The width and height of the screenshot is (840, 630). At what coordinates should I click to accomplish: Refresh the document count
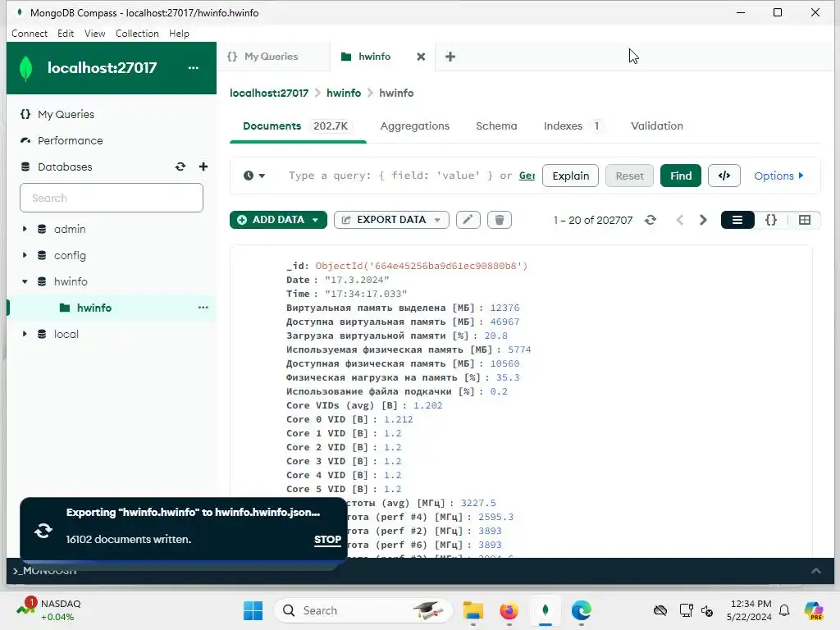(651, 220)
